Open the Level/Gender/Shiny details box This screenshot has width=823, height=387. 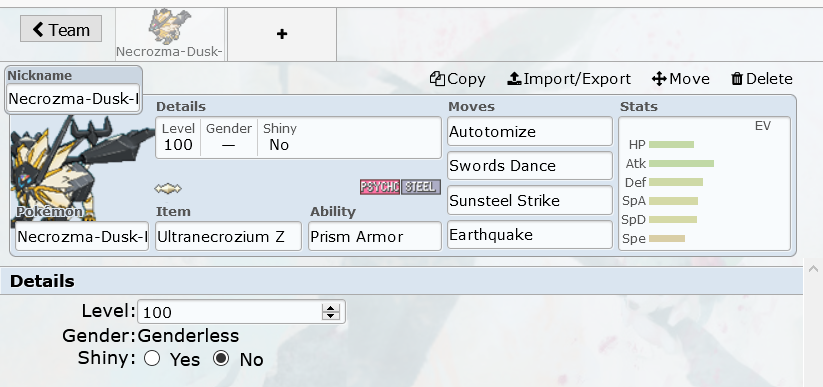298,138
